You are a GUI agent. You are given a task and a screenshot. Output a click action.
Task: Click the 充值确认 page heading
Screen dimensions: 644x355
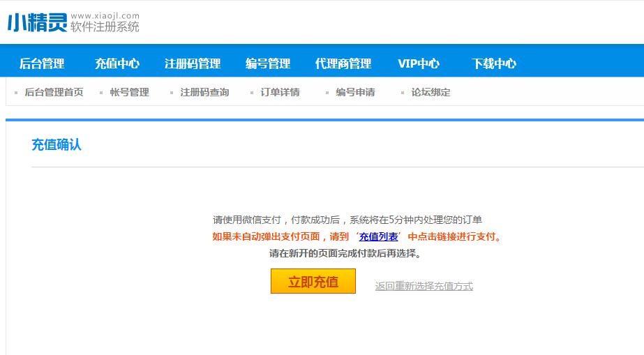pyautogui.click(x=57, y=145)
